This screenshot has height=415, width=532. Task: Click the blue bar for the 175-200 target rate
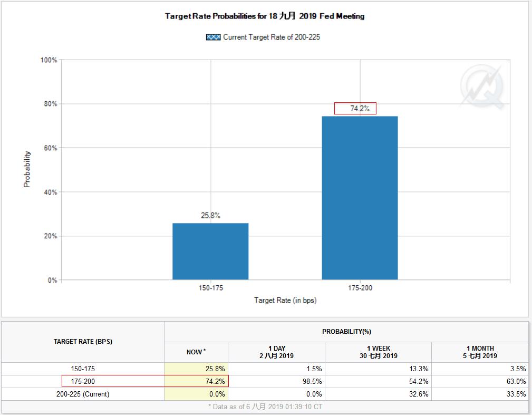360,198
